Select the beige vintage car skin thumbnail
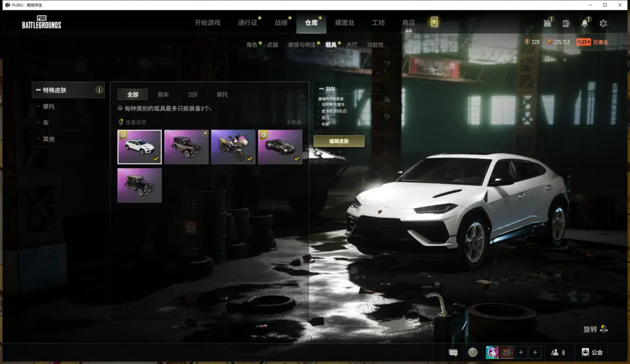630x364 pixels. (x=187, y=146)
